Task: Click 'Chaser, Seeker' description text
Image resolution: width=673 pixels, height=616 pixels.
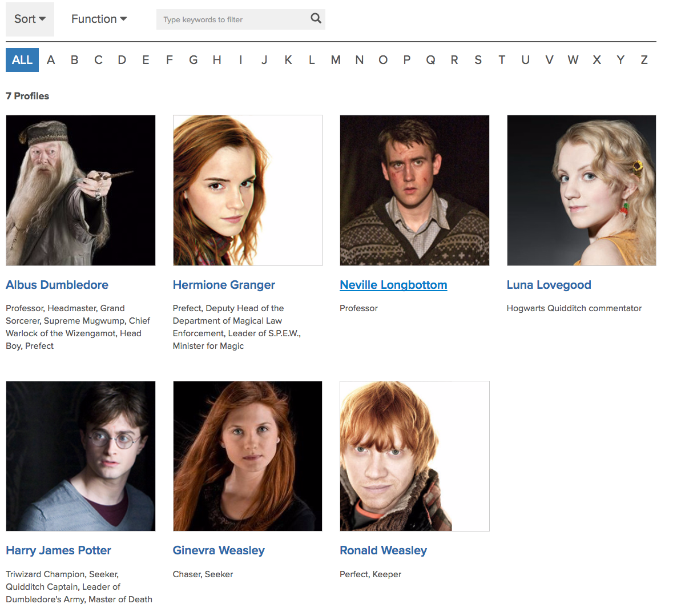Action: [x=203, y=574]
